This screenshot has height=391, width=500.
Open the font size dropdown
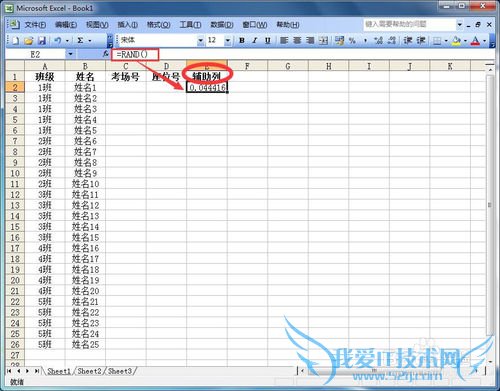pyautogui.click(x=228, y=41)
